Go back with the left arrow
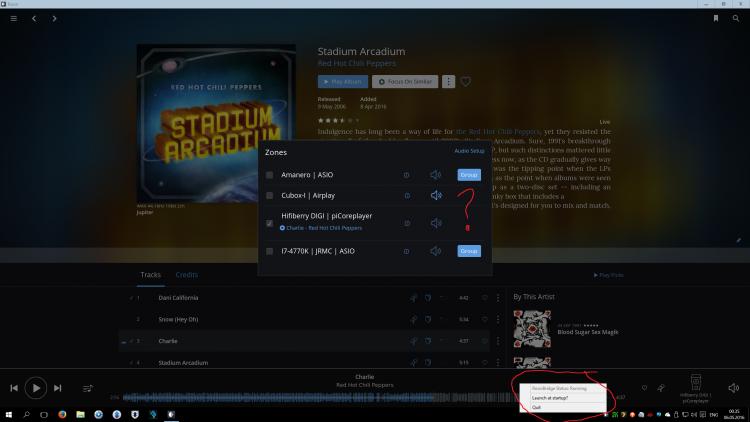This screenshot has height=422, width=750. coord(34,19)
